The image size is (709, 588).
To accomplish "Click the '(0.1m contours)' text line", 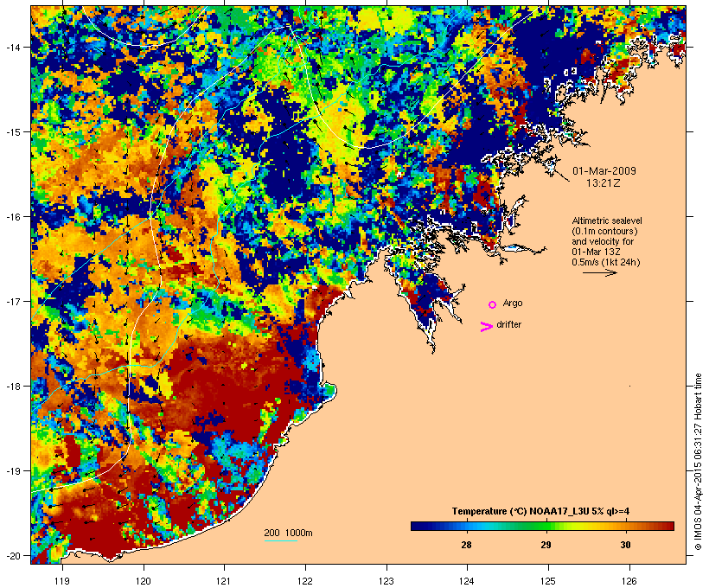I will [x=604, y=231].
